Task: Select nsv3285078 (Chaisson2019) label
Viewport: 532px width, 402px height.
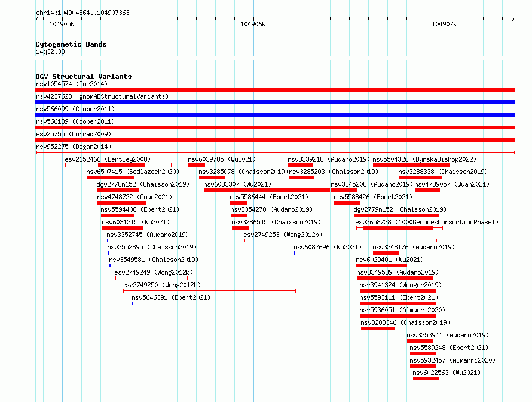Action: (243, 172)
